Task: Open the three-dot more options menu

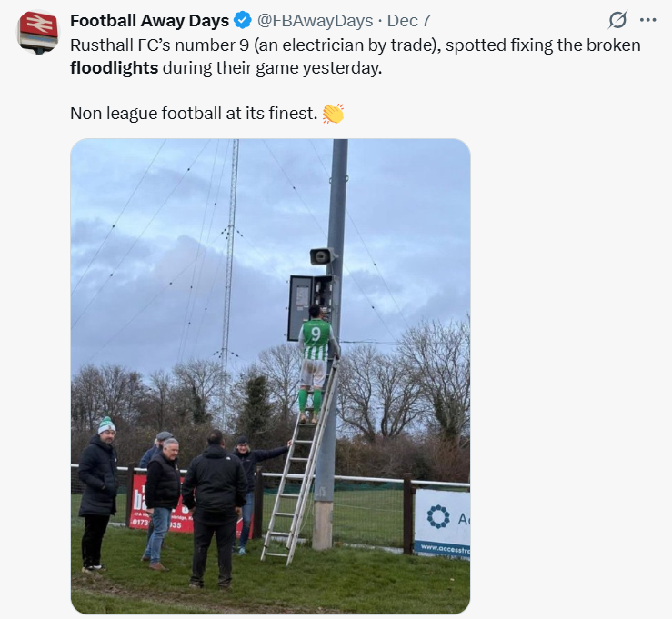Action: [x=647, y=20]
